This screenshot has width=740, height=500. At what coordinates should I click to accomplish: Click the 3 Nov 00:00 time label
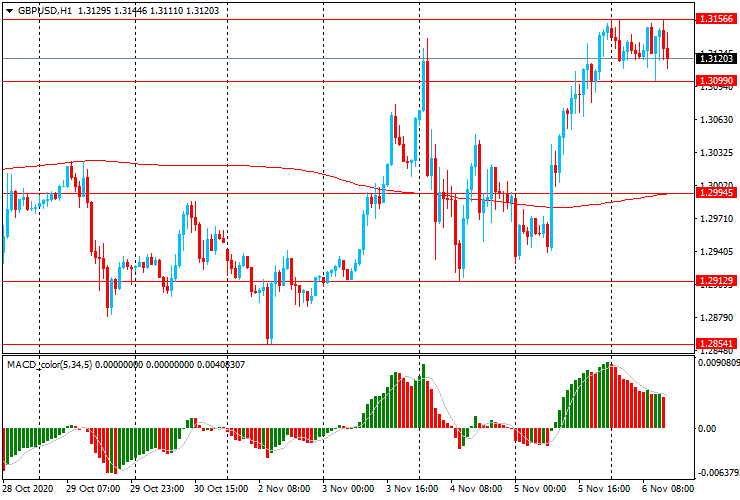tap(348, 488)
